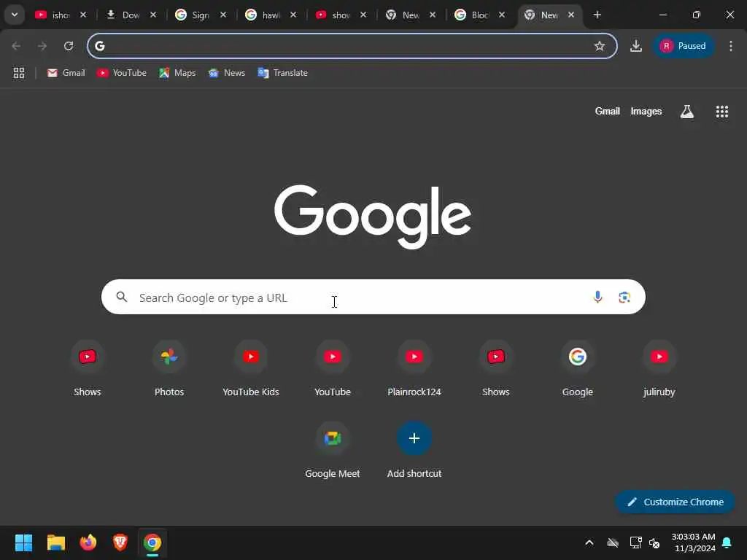Open the juliruby shortcut
Screen dimensions: 747x560
pyautogui.click(x=659, y=370)
